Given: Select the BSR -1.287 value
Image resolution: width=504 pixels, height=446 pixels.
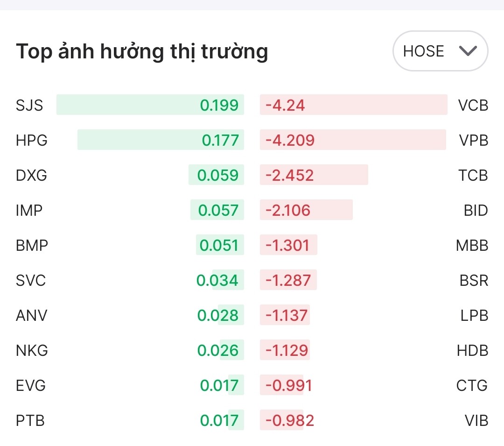Looking at the screenshot, I should [288, 280].
